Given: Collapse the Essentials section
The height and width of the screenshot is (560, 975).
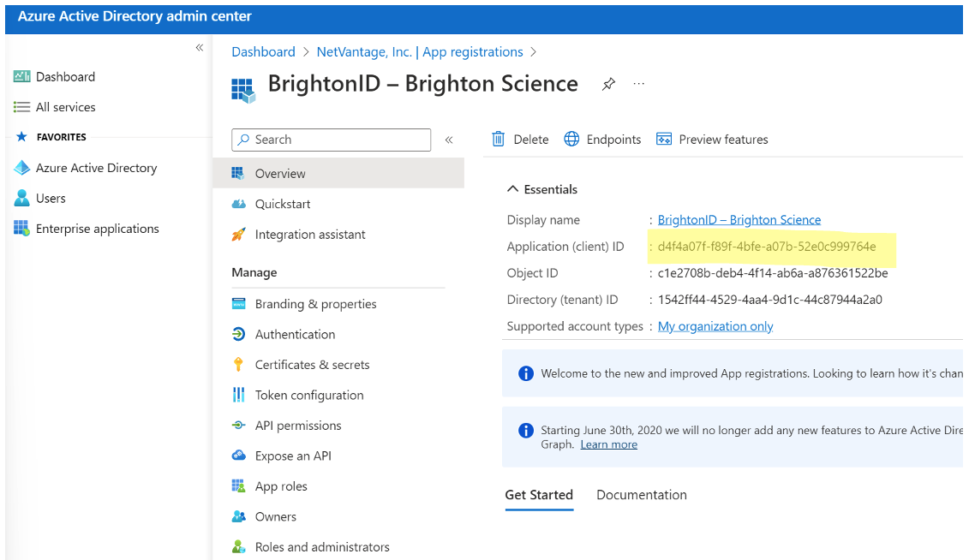Looking at the screenshot, I should point(513,189).
